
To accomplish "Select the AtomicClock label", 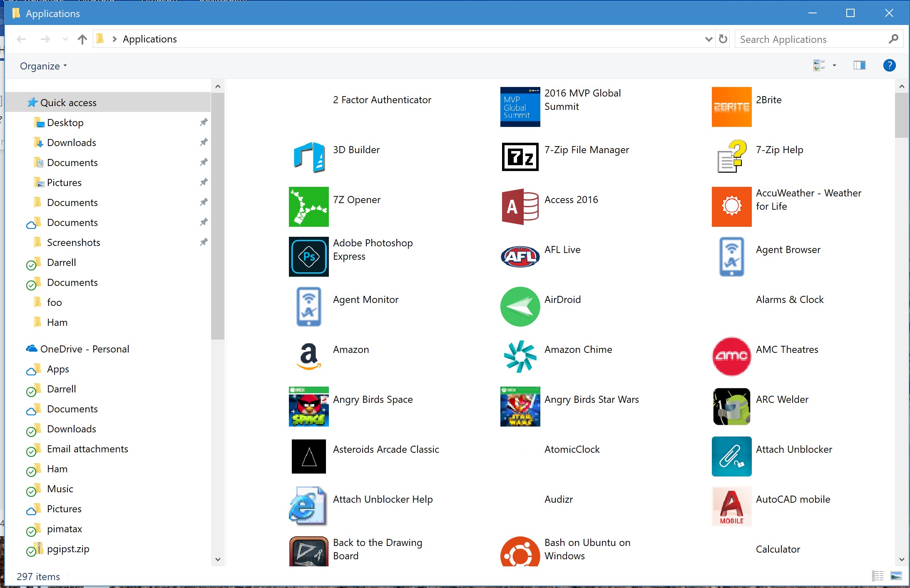I will (x=572, y=449).
